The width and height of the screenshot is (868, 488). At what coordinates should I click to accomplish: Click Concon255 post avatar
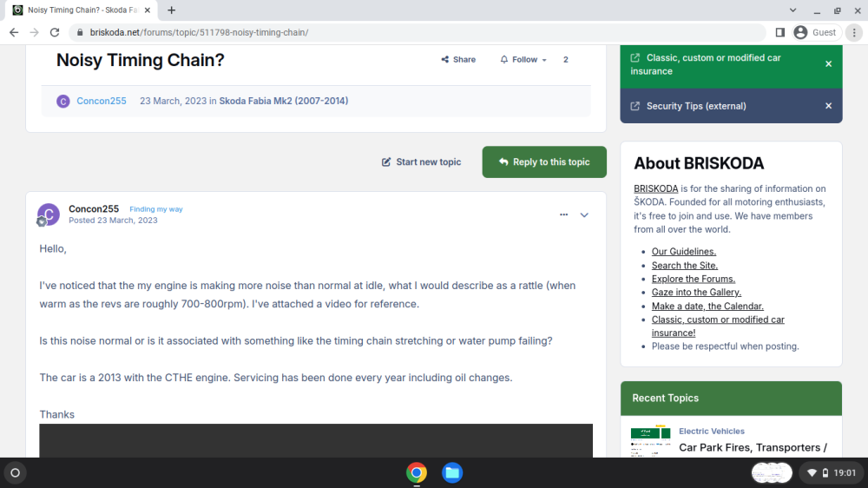click(x=48, y=214)
